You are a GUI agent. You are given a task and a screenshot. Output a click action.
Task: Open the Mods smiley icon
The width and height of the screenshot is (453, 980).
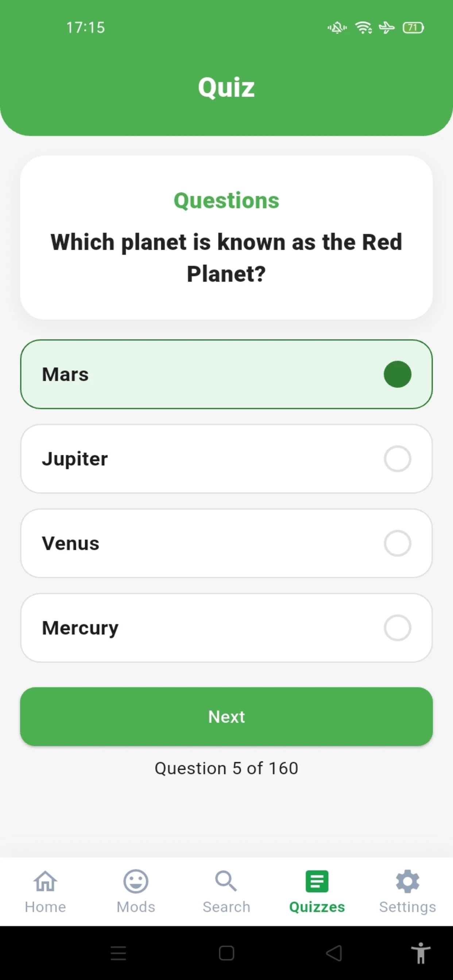136,881
